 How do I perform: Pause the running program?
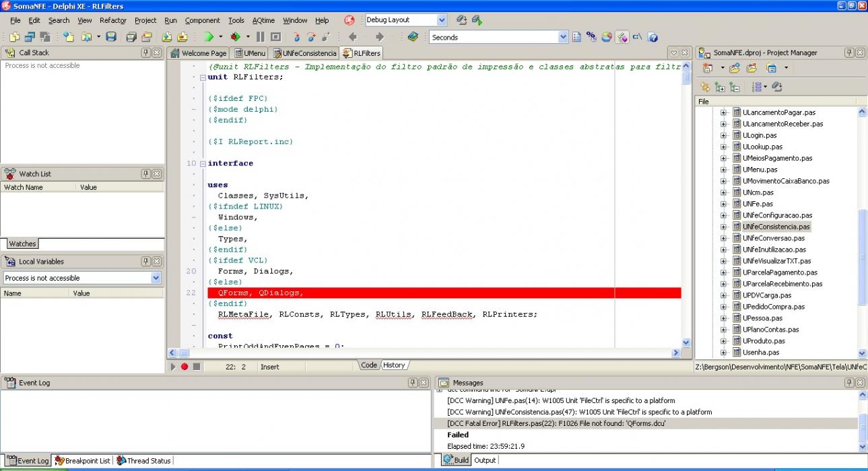[261, 37]
